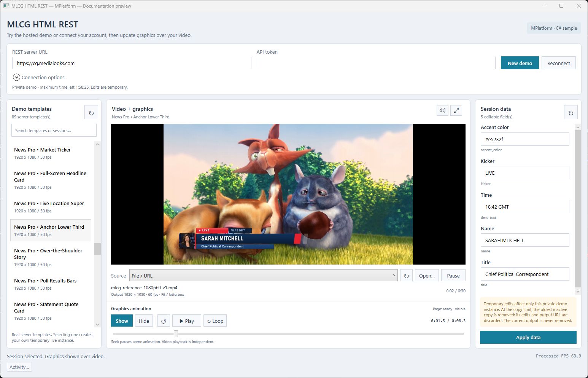Select News Pro • Over-the-Shoulder Story template
Viewport: 588px width, 378px height.
point(51,257)
